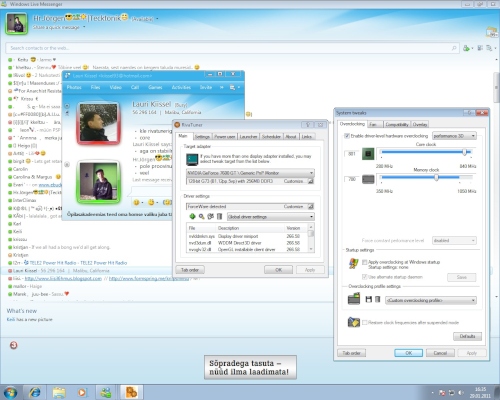
Task: Click the Core clock slider handle
Action: tap(464, 152)
